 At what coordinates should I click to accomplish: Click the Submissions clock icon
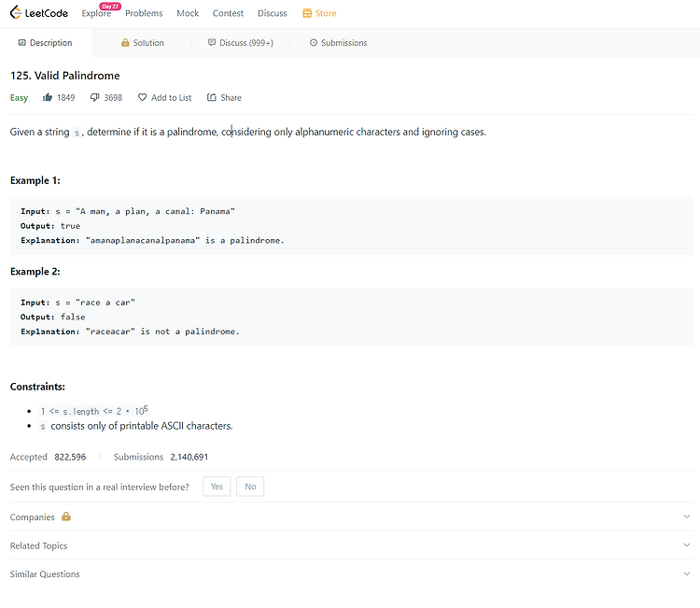pos(314,42)
